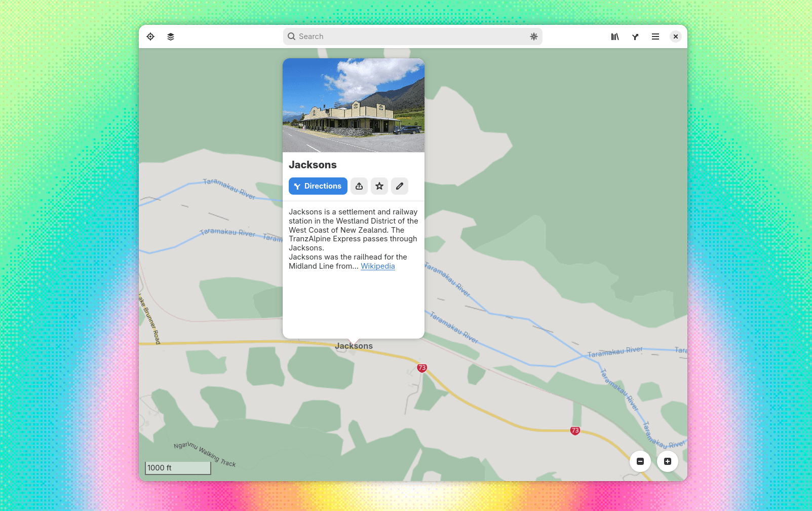Screen dimensions: 812x511
Task: Click the Ngarimu Walking Track label
Action: (205, 454)
